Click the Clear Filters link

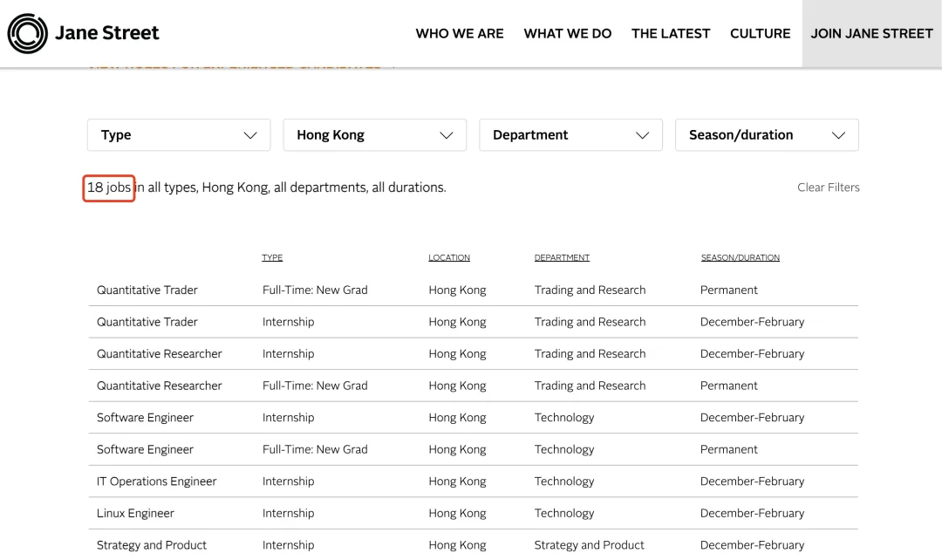coord(829,188)
